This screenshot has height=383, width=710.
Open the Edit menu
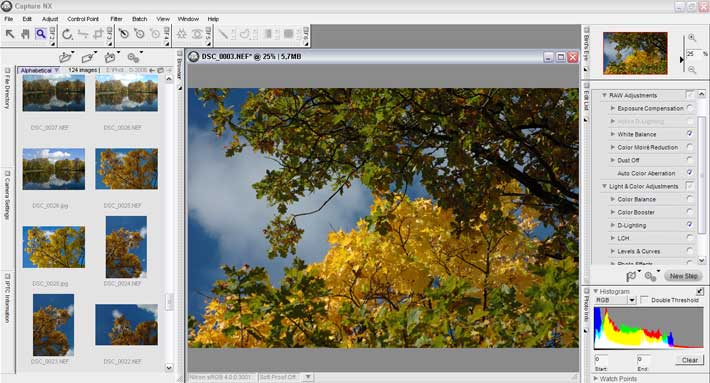(27, 19)
